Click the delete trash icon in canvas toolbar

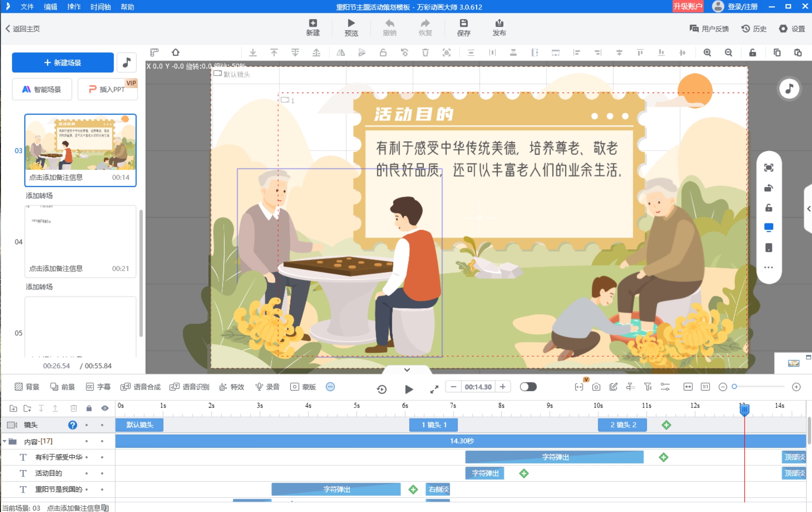426,52
